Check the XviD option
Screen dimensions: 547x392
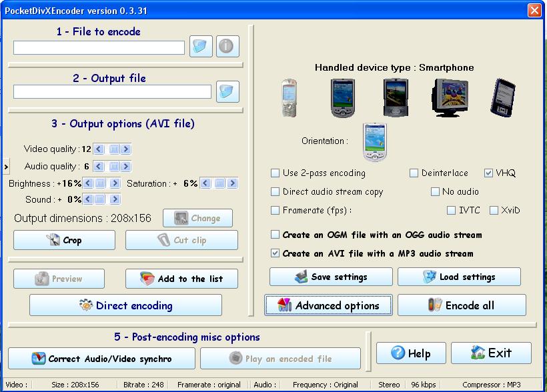click(x=494, y=210)
